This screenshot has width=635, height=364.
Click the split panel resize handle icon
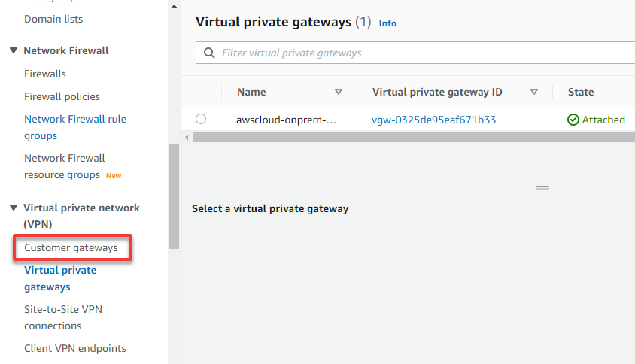542,187
